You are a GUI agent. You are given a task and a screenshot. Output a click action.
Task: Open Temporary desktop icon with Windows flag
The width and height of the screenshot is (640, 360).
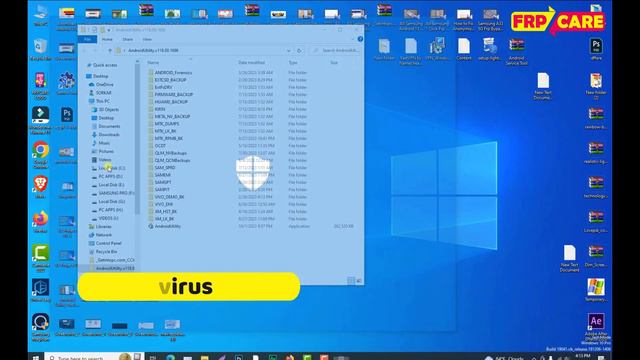click(596, 290)
